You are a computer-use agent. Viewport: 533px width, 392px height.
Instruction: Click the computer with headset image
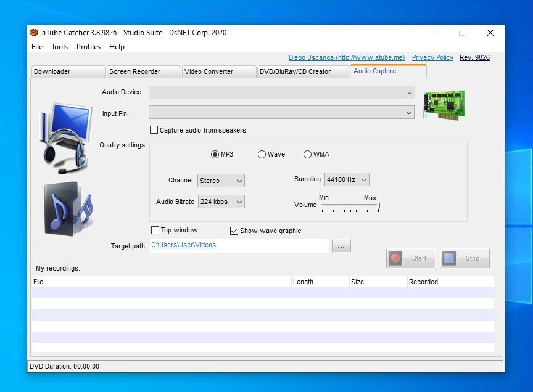pos(65,137)
